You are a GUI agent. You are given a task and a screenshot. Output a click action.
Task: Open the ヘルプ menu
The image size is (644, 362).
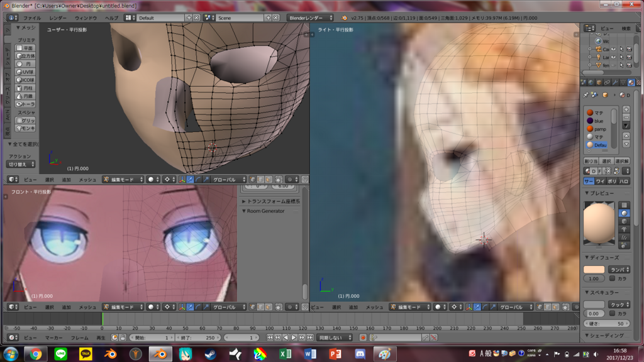111,18
